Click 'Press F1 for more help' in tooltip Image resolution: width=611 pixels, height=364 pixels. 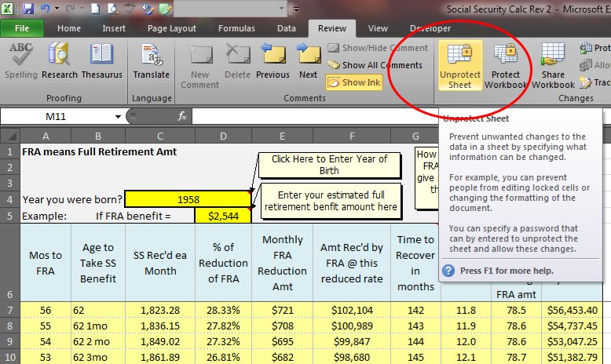tap(507, 271)
